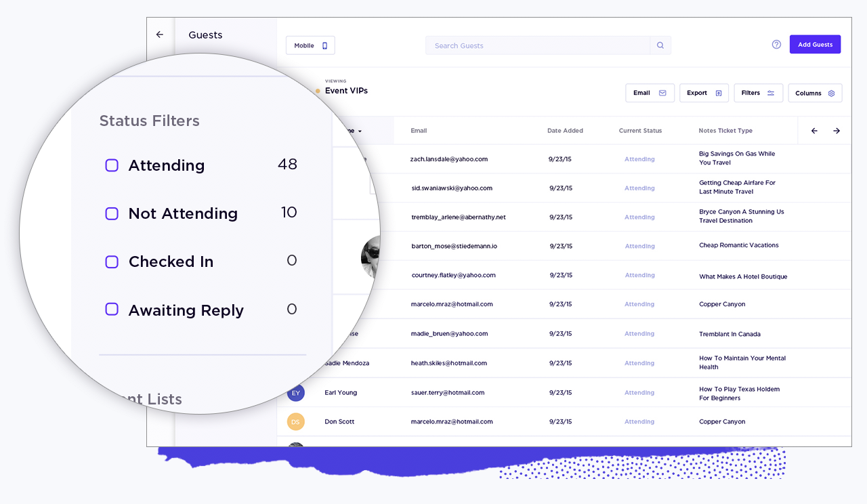Check the Not Attending filter
867x504 pixels.
tap(112, 213)
